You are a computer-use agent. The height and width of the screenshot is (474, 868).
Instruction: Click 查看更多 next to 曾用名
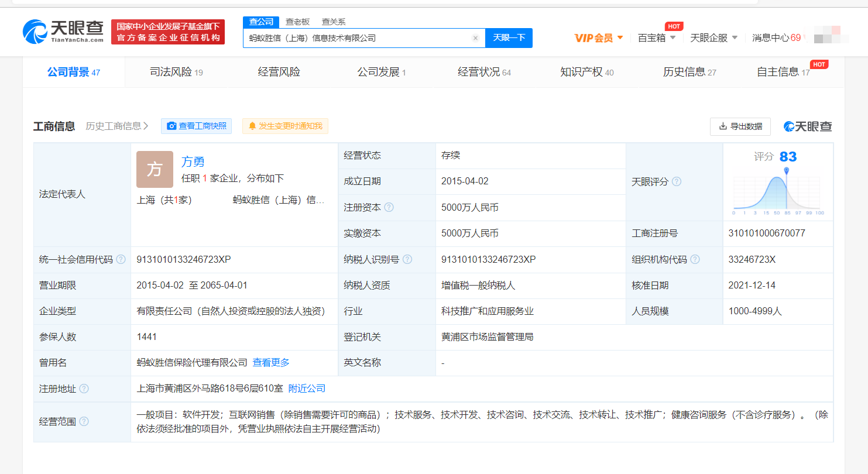(x=271, y=363)
